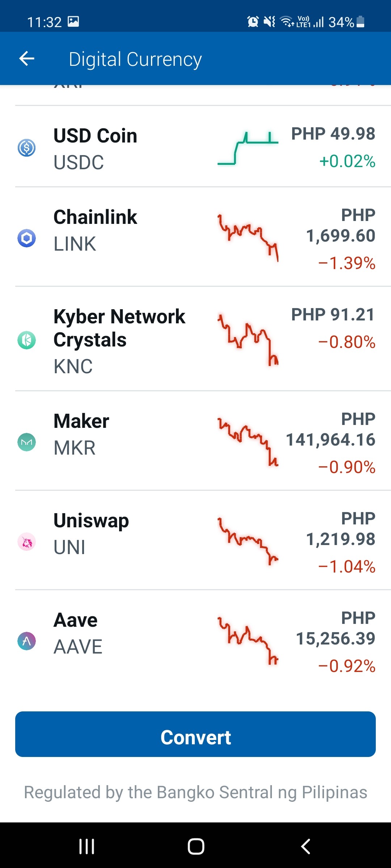Viewport: 391px width, 868px height.
Task: Select the Maker price PHP 141,964.16
Action: [331, 429]
